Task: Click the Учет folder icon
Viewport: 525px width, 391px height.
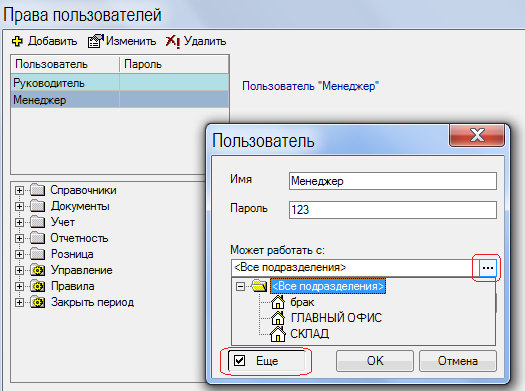Action: coord(38,222)
